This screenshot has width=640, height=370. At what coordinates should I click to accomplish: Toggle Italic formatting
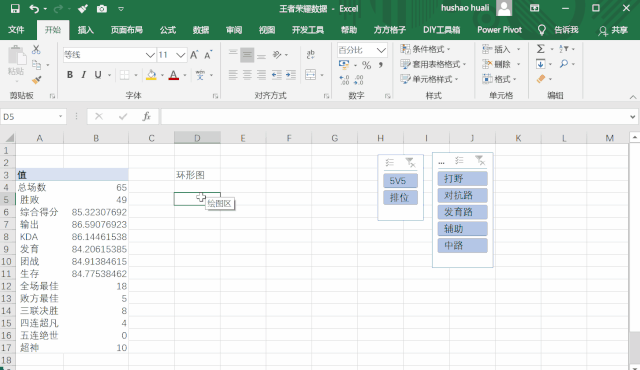click(84, 75)
